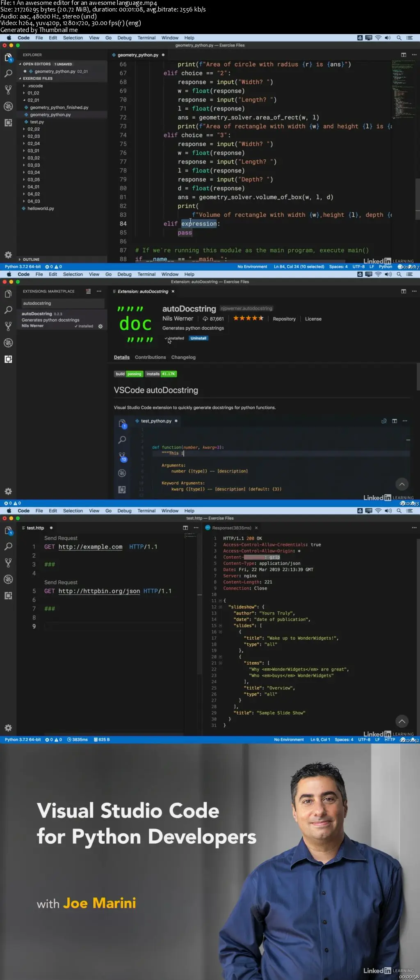
Task: Click "3835ms" in the status bar
Action: coord(78,740)
